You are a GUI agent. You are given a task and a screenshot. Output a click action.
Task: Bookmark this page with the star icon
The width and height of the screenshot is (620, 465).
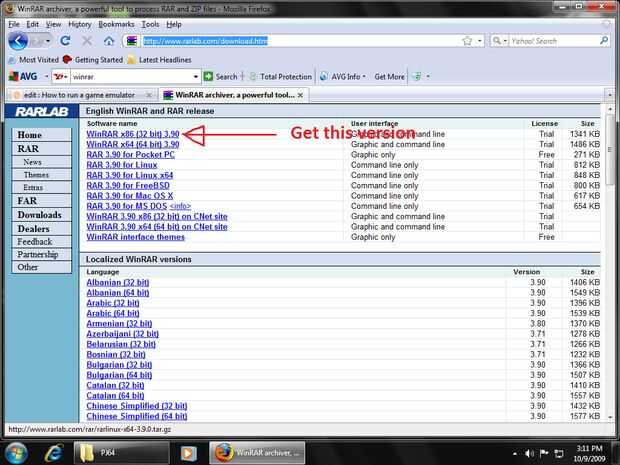(467, 41)
